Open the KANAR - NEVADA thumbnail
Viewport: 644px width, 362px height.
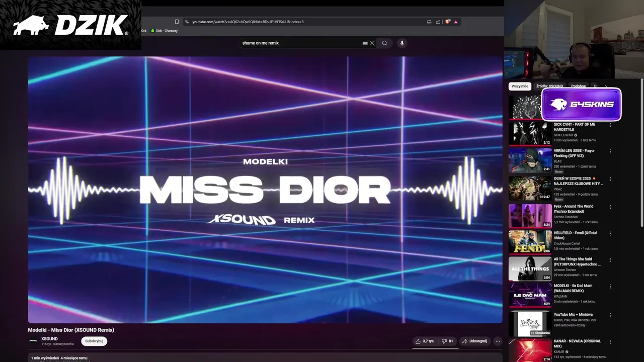pos(530,350)
